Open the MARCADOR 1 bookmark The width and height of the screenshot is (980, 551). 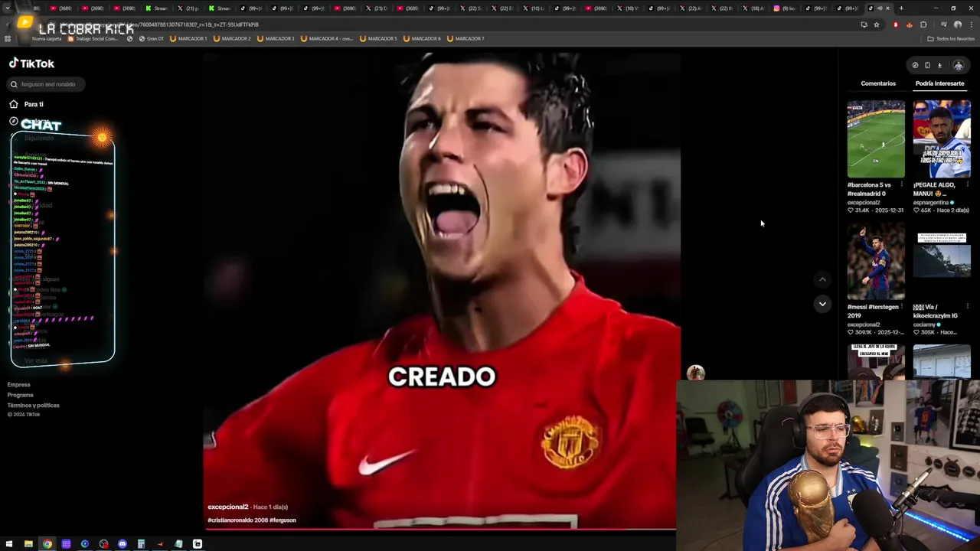188,38
